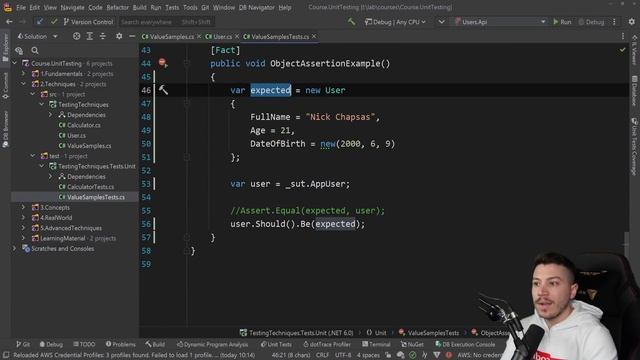Open the Tests menu
This screenshot has width=640, height=360.
click(x=172, y=7)
